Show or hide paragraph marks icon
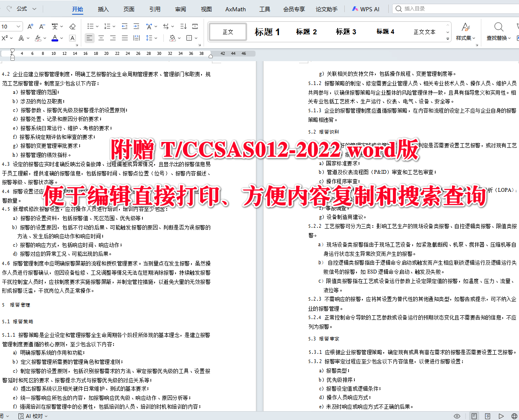 (195, 26)
